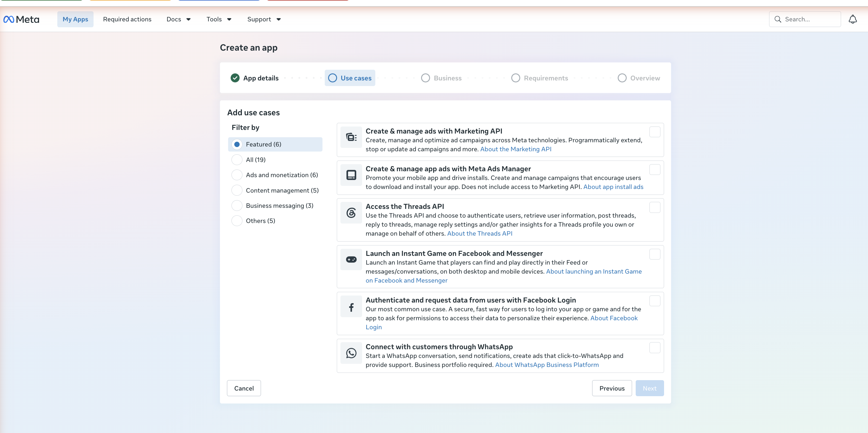
Task: Select the All (19) filter radio
Action: click(x=237, y=159)
